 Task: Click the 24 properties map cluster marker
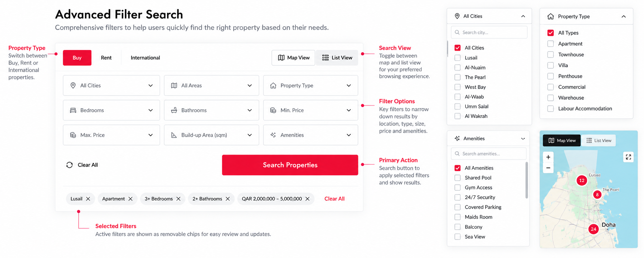(x=593, y=229)
